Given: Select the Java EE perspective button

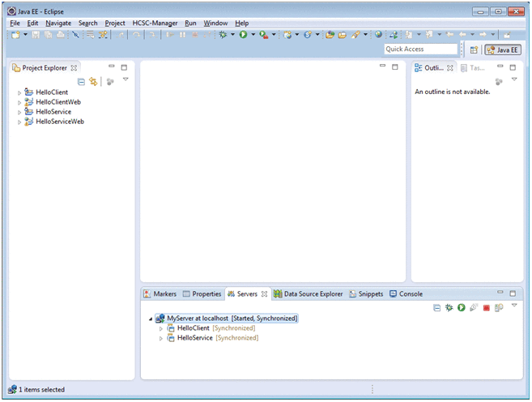Looking at the screenshot, I should tap(502, 49).
